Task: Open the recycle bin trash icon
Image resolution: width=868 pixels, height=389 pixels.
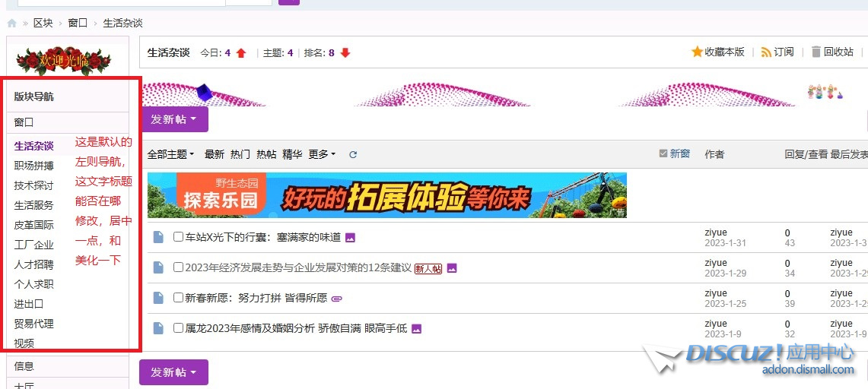Action: click(x=816, y=52)
